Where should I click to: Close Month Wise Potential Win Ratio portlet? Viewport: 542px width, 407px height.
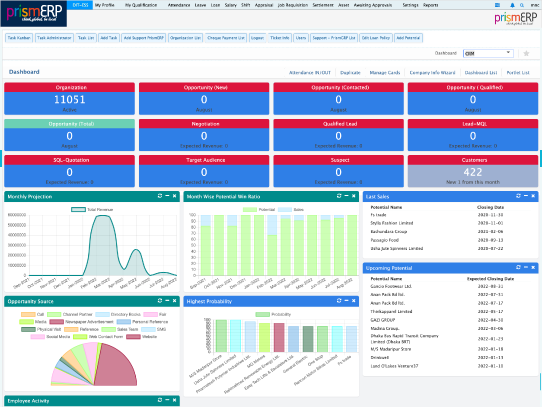pyautogui.click(x=354, y=196)
